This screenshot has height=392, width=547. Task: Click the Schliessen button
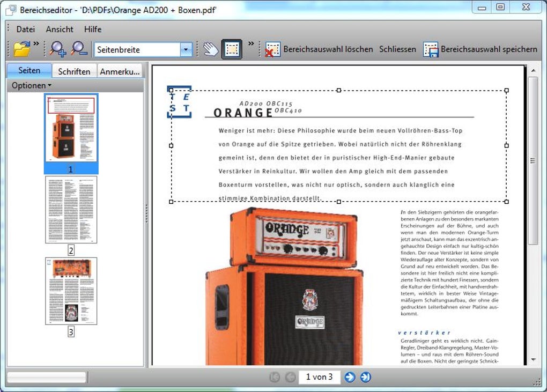pyautogui.click(x=398, y=49)
